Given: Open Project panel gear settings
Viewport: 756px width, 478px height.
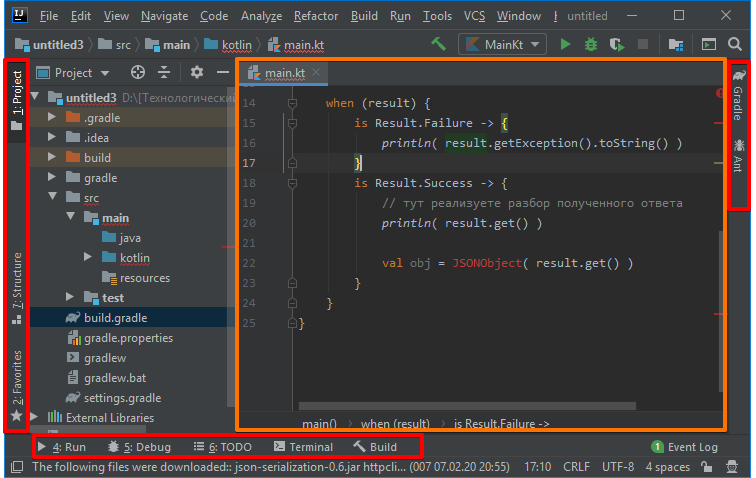Looking at the screenshot, I should tap(197, 72).
